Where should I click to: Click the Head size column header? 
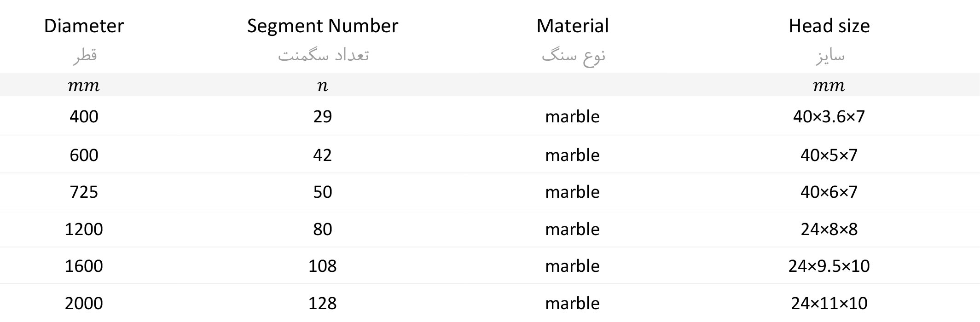point(829,26)
